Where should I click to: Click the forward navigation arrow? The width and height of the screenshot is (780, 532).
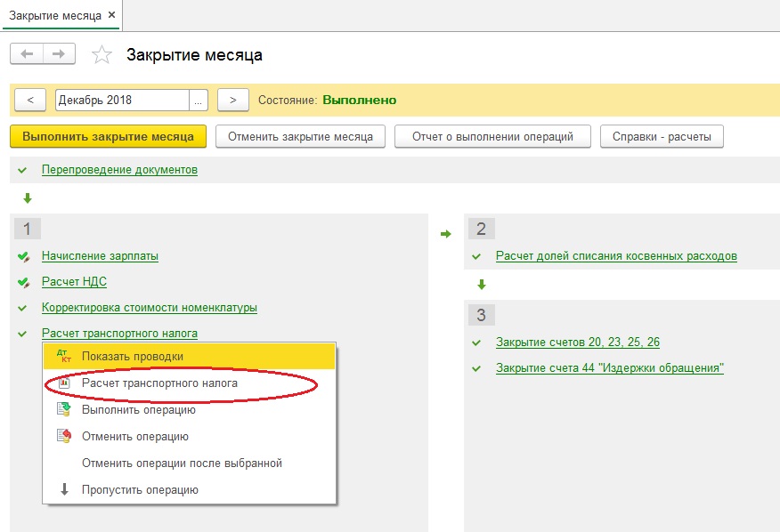pyautogui.click(x=58, y=54)
